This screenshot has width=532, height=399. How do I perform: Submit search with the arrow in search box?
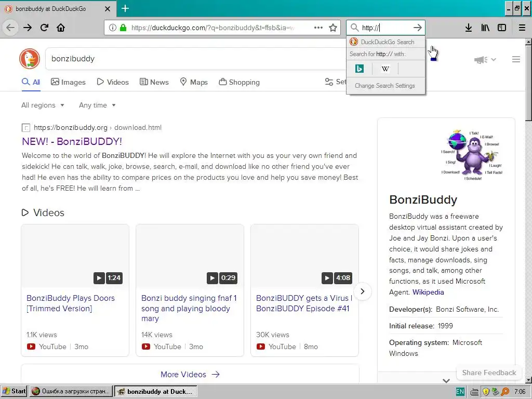(417, 28)
